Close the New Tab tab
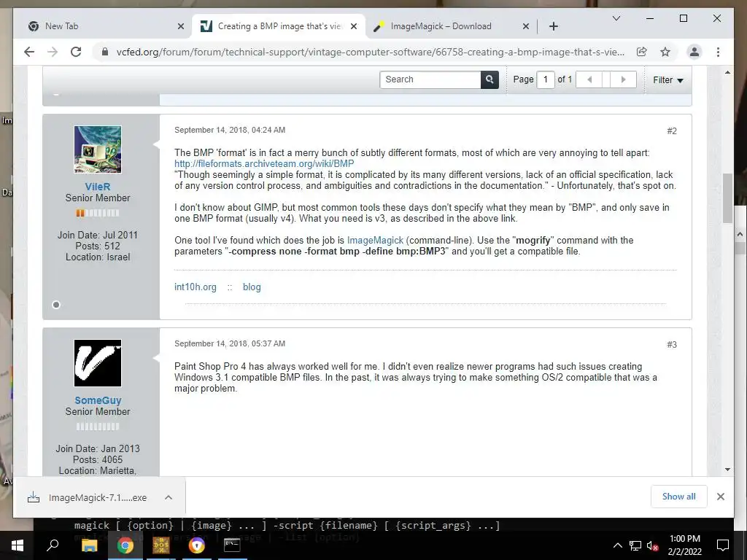 pyautogui.click(x=181, y=26)
